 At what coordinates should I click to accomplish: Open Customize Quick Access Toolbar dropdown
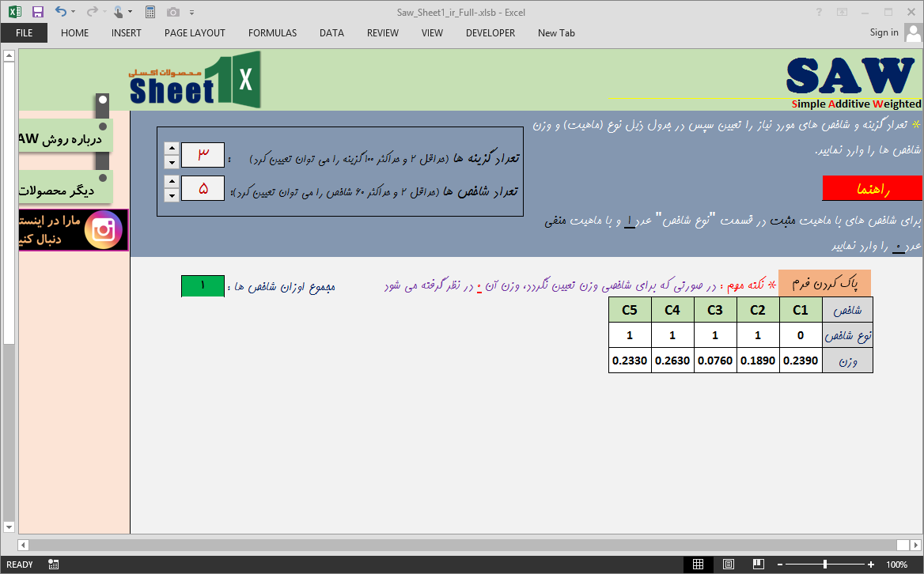[192, 12]
